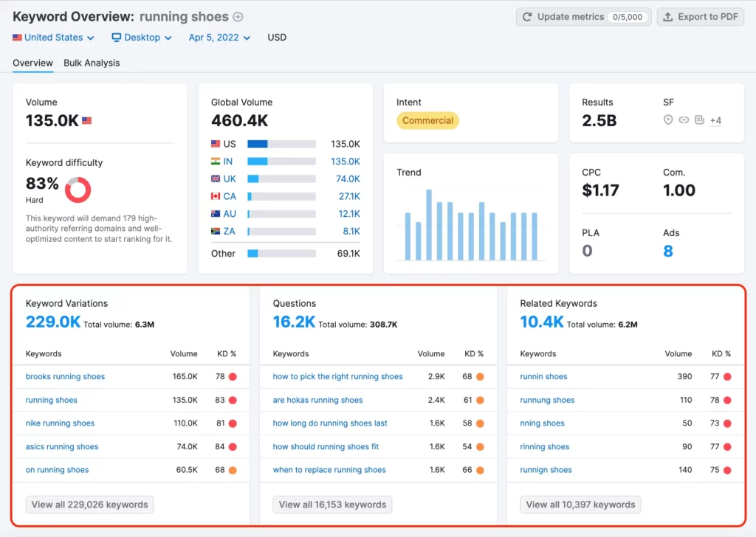Open the Desktop device dropdown
Screen dimensions: 756x537
click(x=142, y=38)
